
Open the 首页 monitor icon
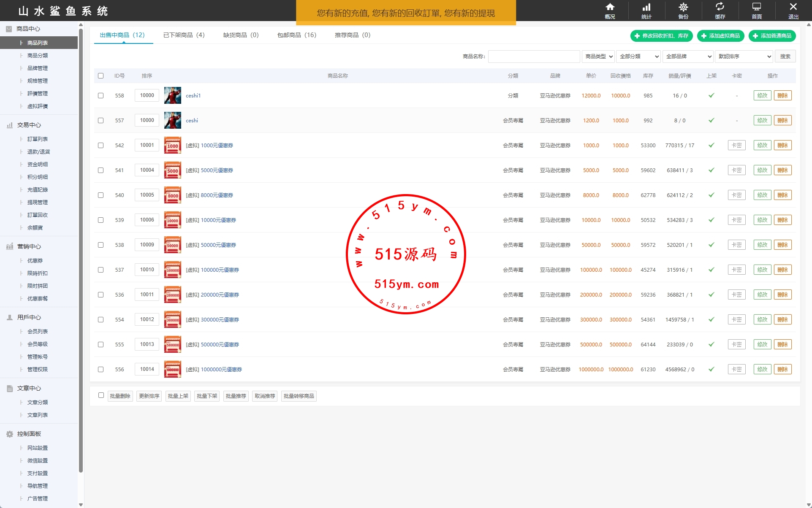click(757, 7)
